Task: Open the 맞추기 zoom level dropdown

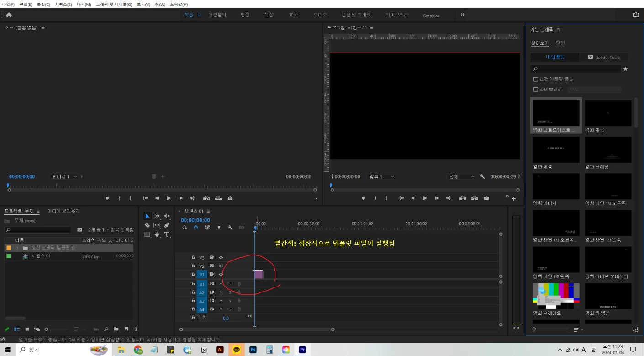Action: [x=382, y=176]
